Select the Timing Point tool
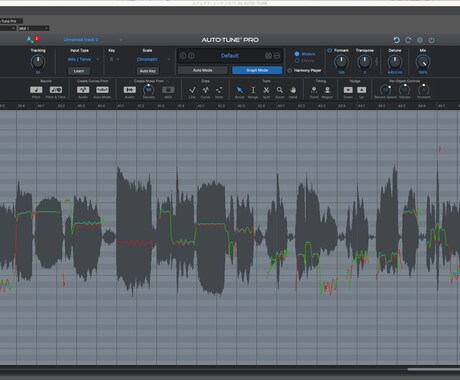This screenshot has height=380, width=460. tap(314, 90)
